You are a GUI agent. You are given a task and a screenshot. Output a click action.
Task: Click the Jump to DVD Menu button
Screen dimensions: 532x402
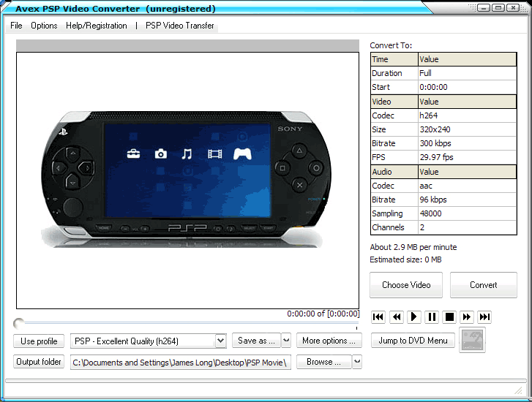pyautogui.click(x=413, y=341)
